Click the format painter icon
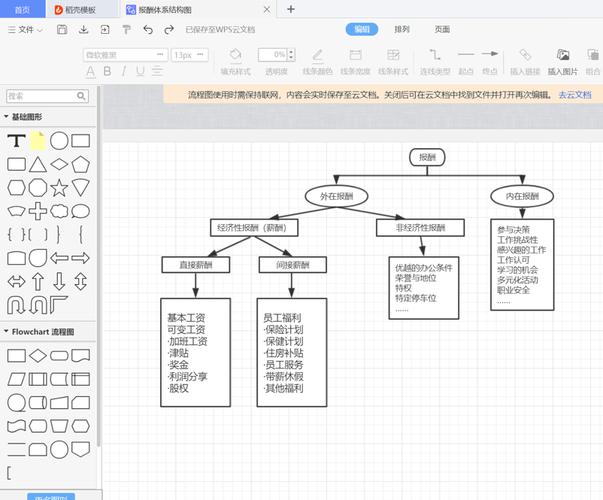This screenshot has width=603, height=500. point(125,30)
